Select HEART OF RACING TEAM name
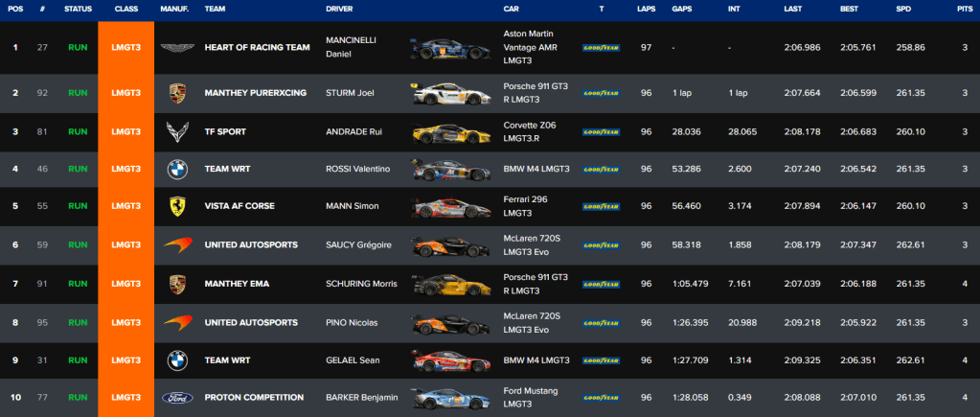Screen dimensions: 980x417 (x=257, y=48)
